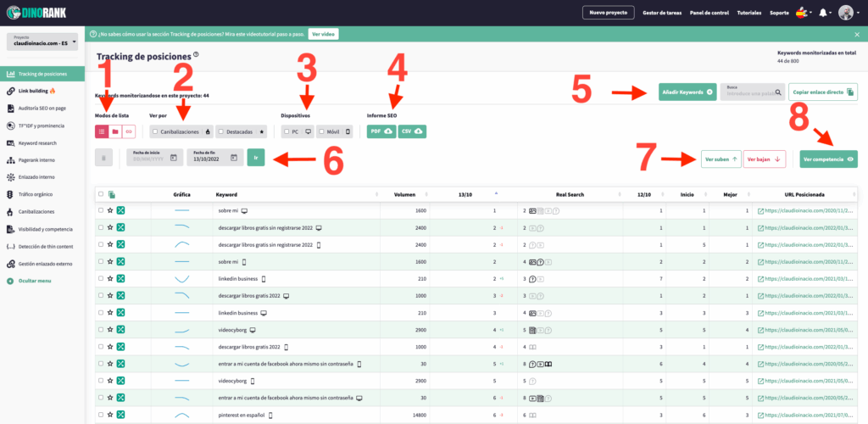Check the Destacadas filter checkbox

tap(221, 131)
